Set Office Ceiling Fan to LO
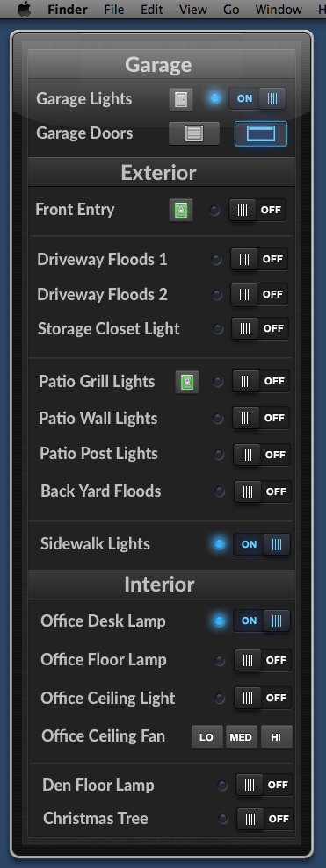Viewport: 326px width, 868px height. 206,737
